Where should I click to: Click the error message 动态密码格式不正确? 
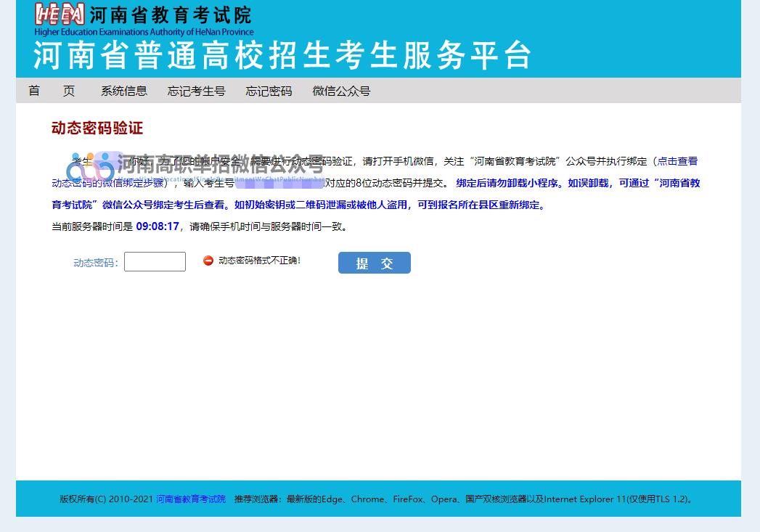point(258,260)
